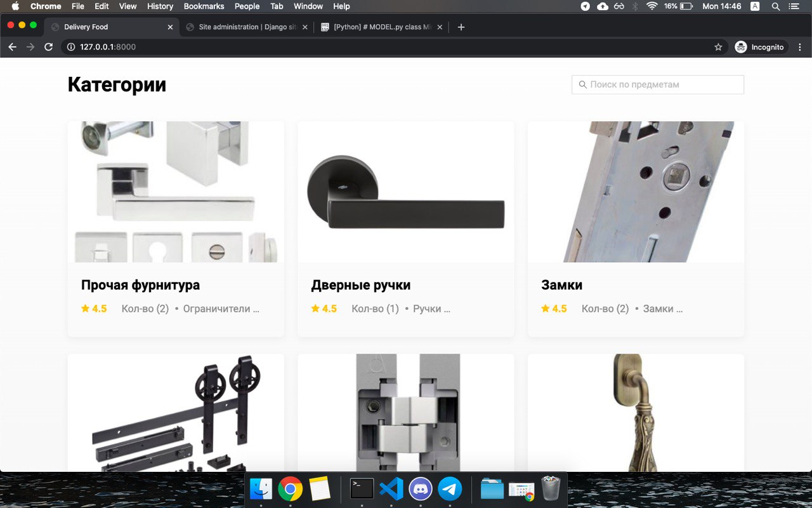Open the Telegram menu bar icon
The image size is (812, 508).
pos(586,6)
